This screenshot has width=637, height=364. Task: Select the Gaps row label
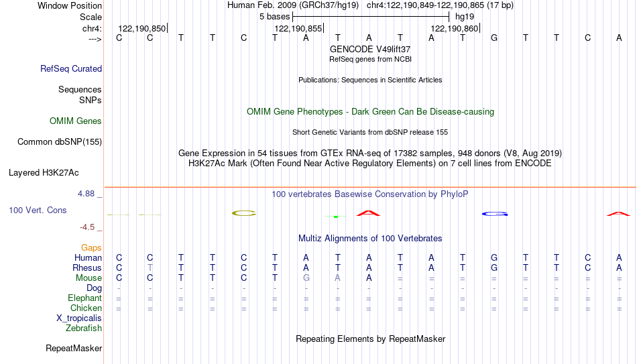click(91, 247)
